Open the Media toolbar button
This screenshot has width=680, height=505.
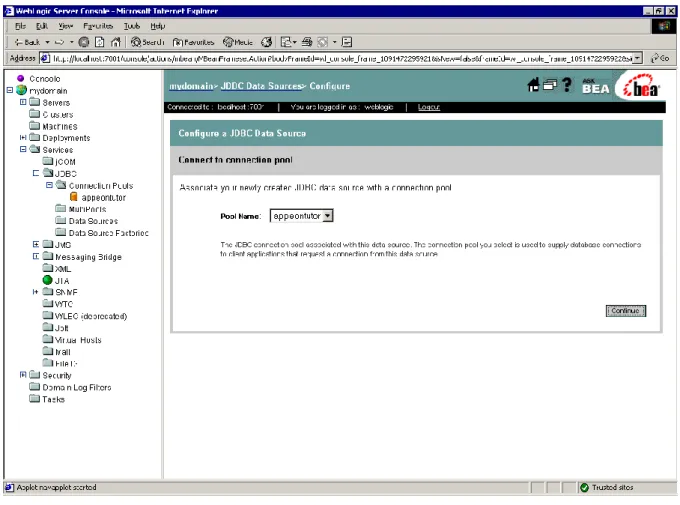[x=238, y=42]
